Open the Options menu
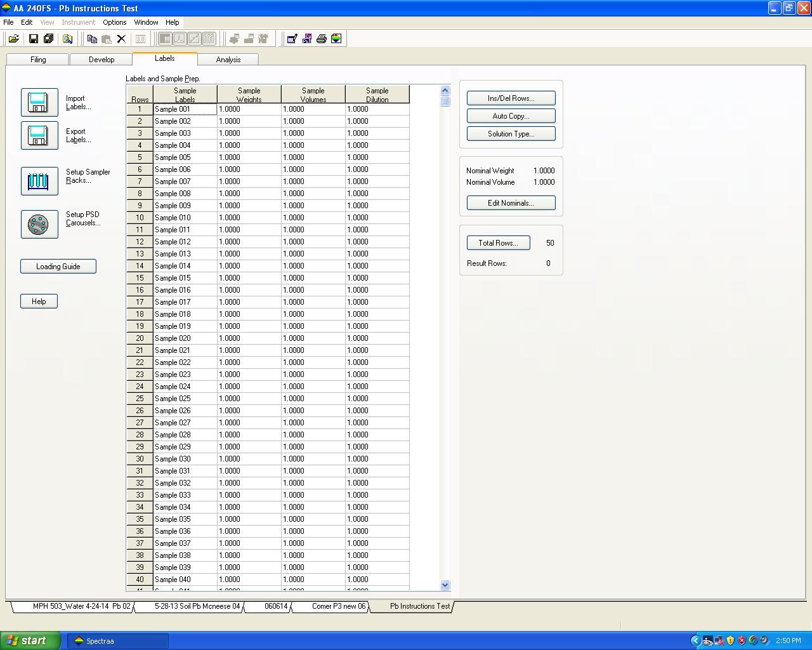812x650 pixels. click(114, 22)
